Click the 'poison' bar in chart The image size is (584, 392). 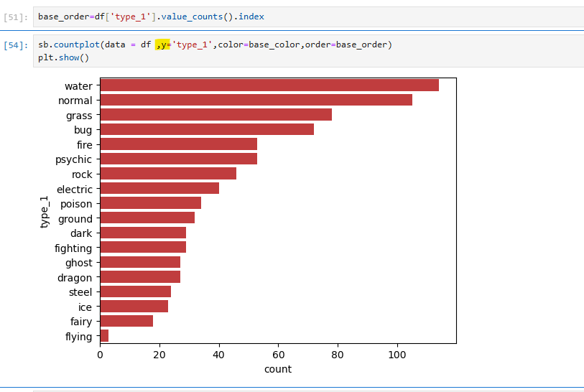151,203
